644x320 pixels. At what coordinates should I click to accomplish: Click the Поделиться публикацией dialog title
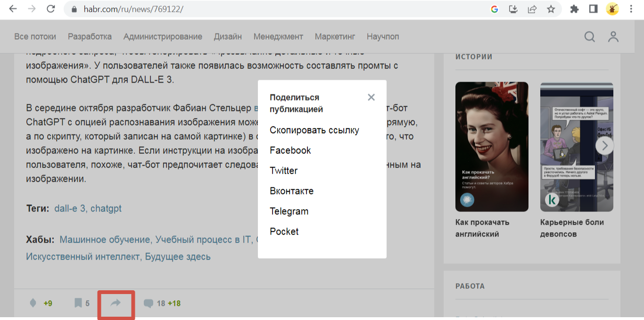pyautogui.click(x=296, y=103)
